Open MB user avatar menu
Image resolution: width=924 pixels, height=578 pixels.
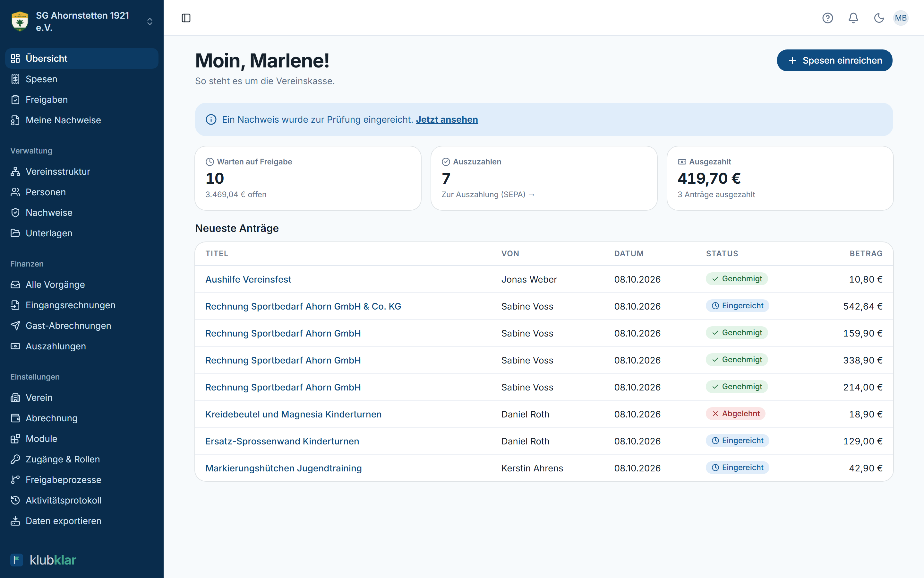[900, 18]
